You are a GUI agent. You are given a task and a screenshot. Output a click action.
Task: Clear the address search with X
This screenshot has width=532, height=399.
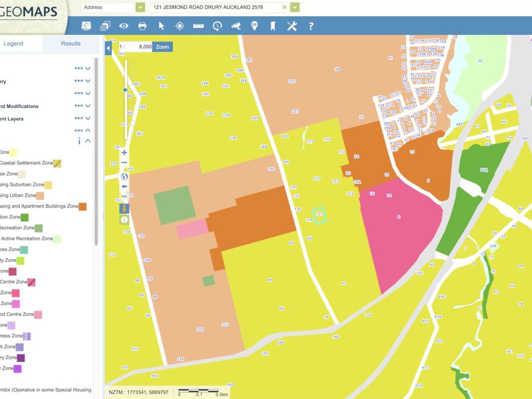[x=284, y=7]
